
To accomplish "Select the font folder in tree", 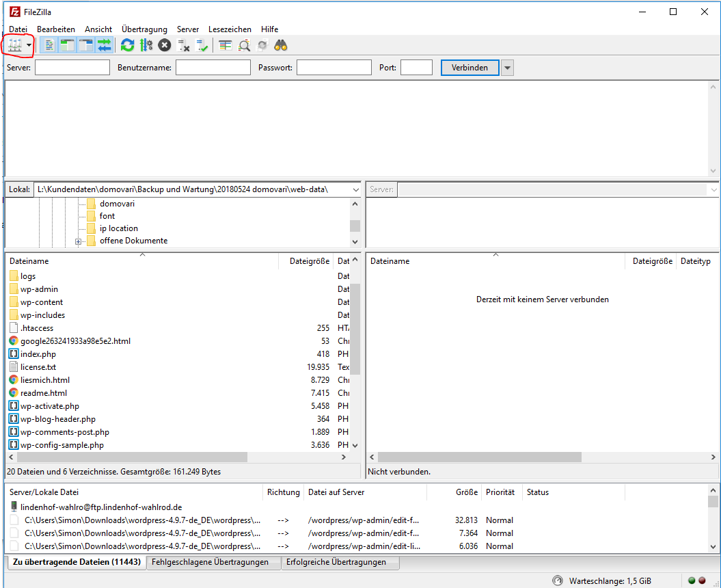I will 107,216.
